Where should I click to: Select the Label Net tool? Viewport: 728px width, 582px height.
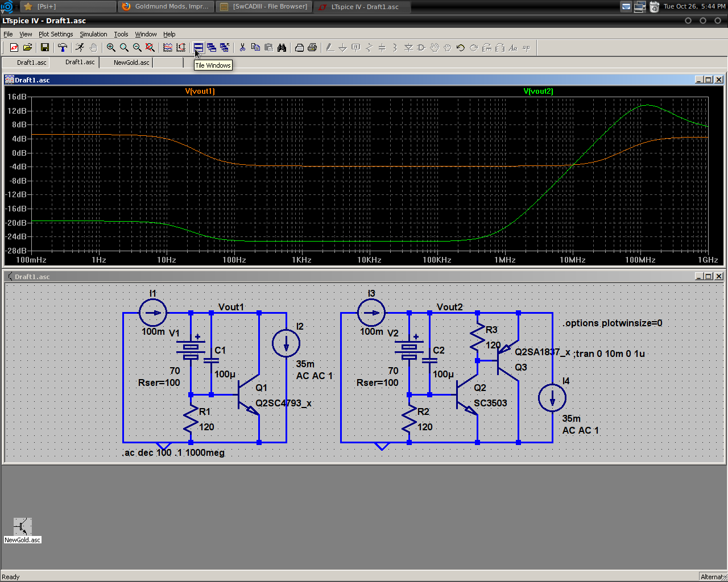(x=356, y=48)
